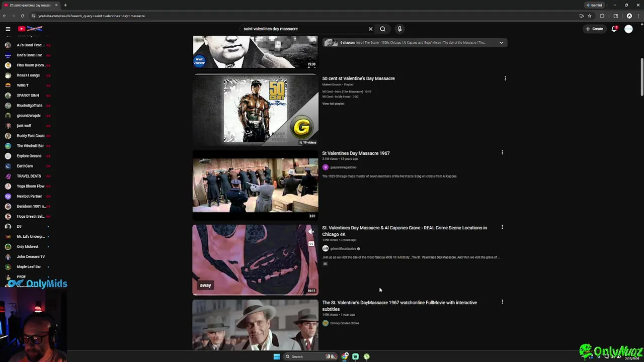Open groundzeropdx subscription

coord(28,116)
